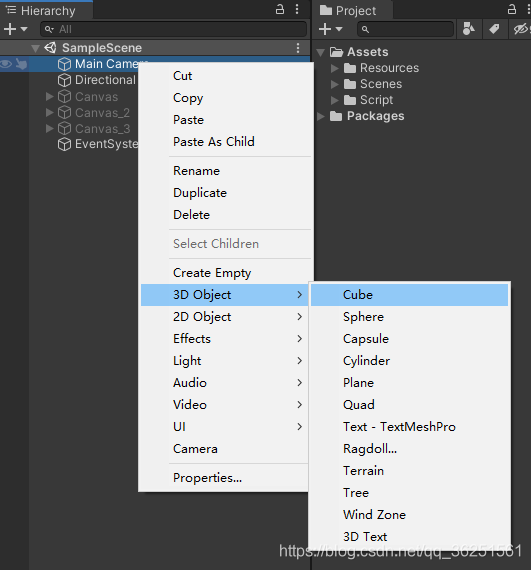Select Duplicate in the context menu
The height and width of the screenshot is (570, 531).
pos(200,193)
